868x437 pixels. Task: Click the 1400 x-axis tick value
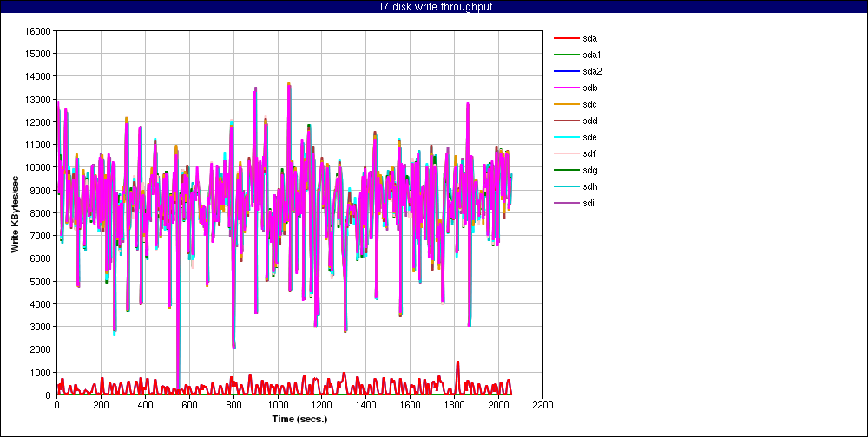[366, 405]
